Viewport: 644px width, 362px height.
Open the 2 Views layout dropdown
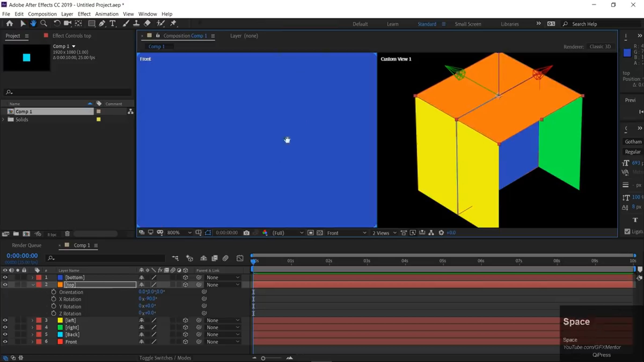click(x=384, y=233)
